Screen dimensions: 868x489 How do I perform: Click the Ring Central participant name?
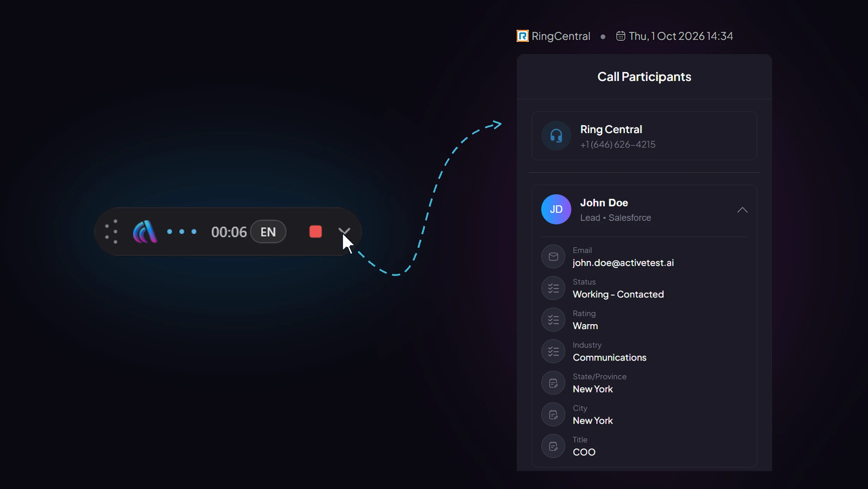tap(611, 130)
